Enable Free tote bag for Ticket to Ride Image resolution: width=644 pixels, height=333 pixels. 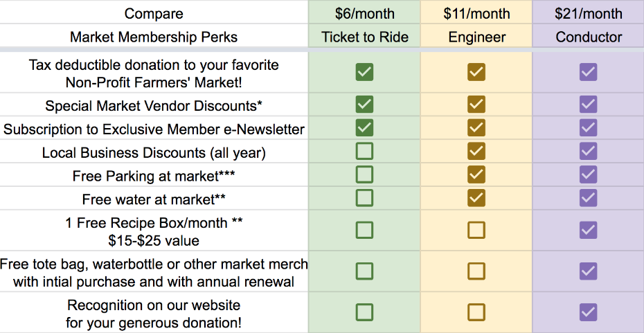click(364, 271)
